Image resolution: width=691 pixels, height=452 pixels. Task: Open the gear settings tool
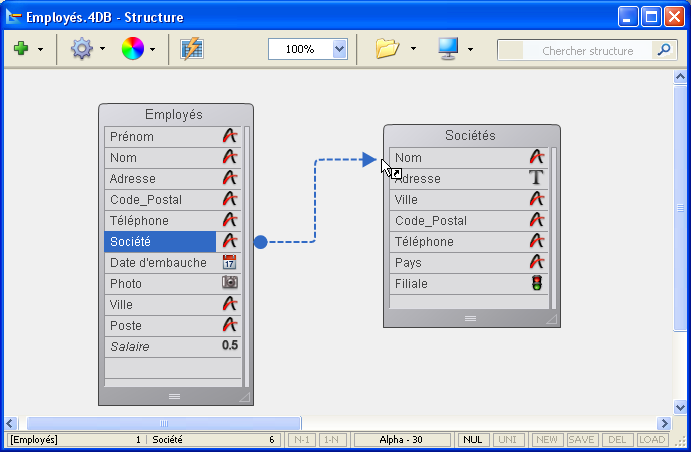click(81, 49)
